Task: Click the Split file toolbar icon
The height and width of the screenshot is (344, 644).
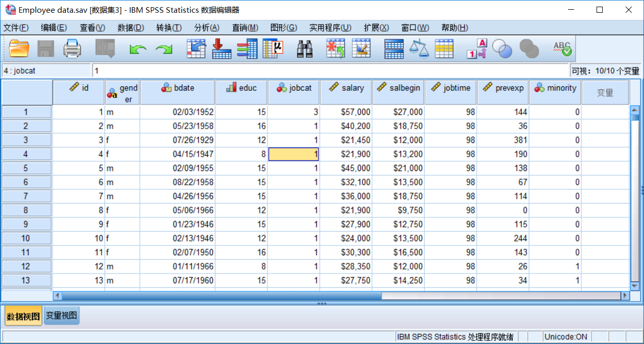Action: click(394, 48)
